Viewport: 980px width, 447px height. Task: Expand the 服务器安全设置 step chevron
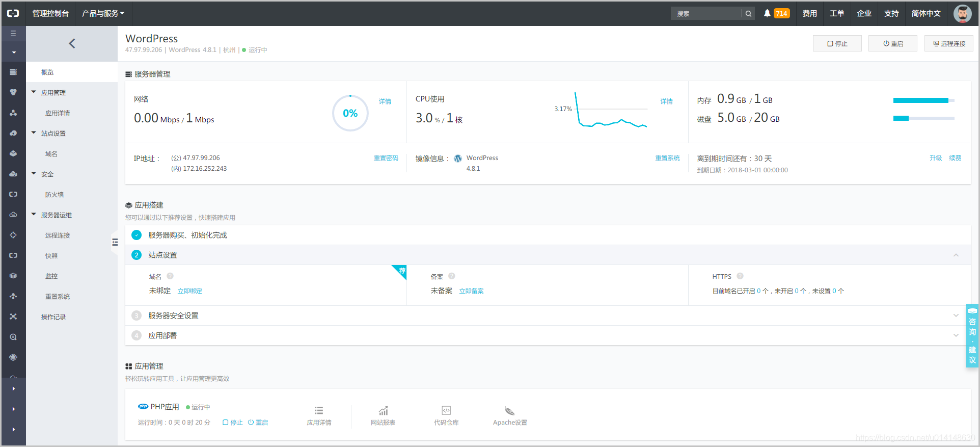[x=956, y=315]
